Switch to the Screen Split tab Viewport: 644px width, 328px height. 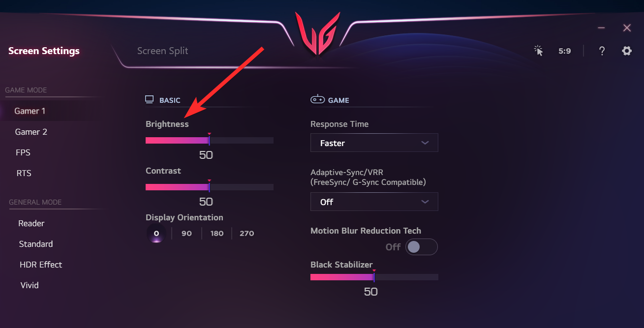click(x=163, y=51)
